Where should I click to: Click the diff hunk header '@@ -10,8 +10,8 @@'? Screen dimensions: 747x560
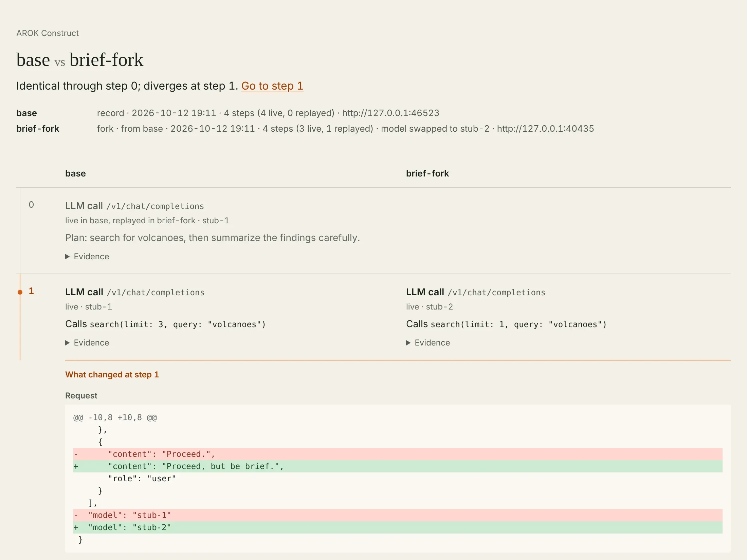point(115,417)
